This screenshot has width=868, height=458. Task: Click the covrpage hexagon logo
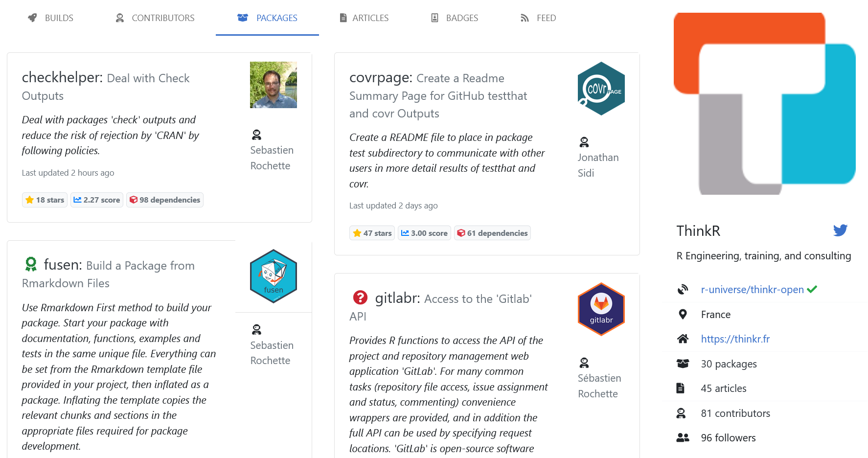[601, 89]
